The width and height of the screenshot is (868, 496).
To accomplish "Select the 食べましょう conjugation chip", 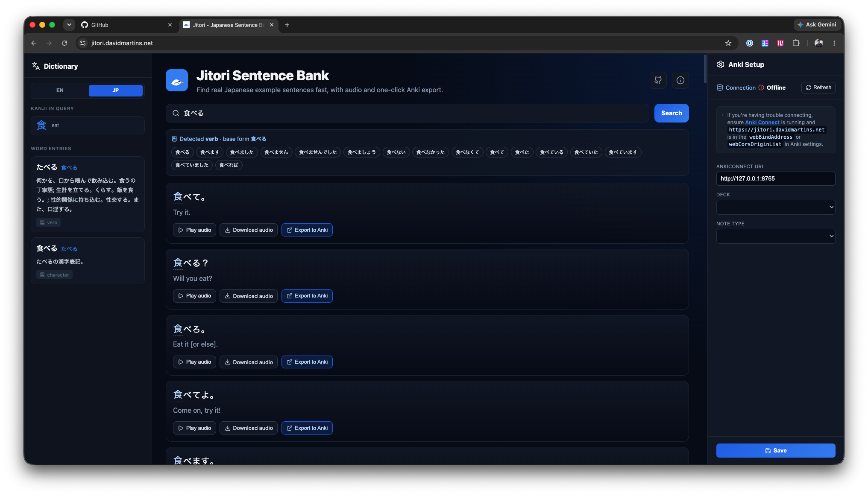I will pyautogui.click(x=362, y=152).
